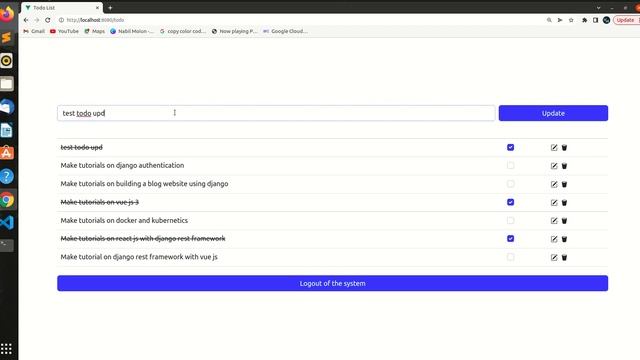Viewport: 640px width, 360px height.
Task: Open Sublime Text from the dock
Action: 7,38
